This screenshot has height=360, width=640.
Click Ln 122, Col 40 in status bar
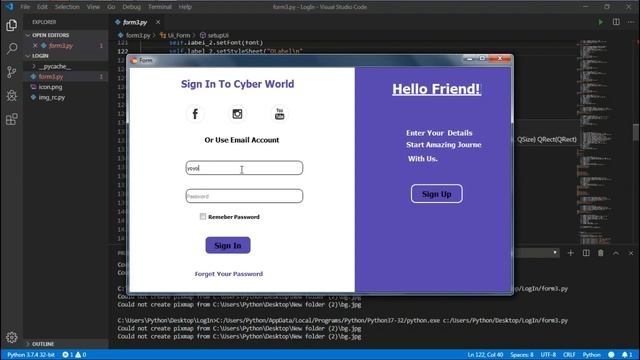pyautogui.click(x=485, y=355)
